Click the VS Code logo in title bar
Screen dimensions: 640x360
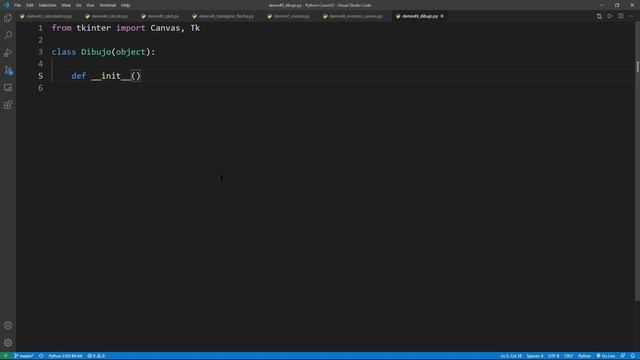coord(6,5)
